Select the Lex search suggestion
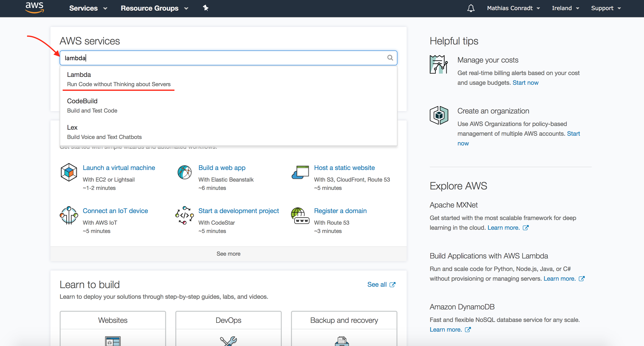Image resolution: width=644 pixels, height=346 pixels. 228,132
